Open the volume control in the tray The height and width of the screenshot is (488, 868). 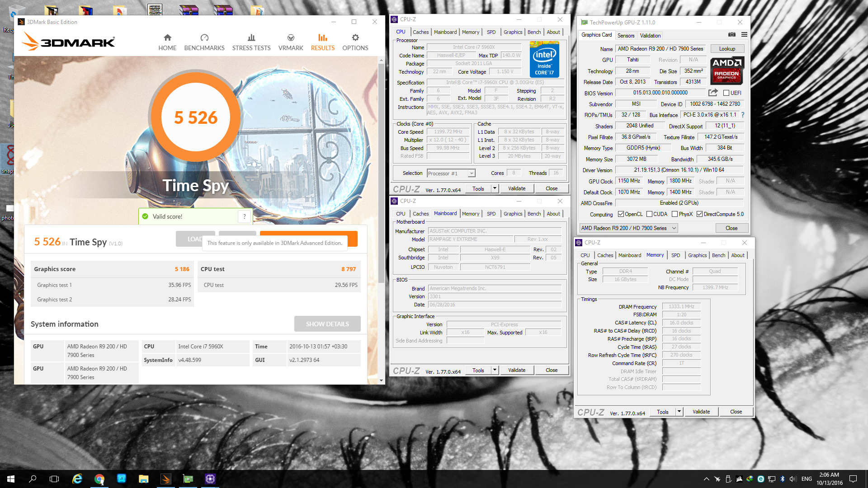[x=793, y=479]
